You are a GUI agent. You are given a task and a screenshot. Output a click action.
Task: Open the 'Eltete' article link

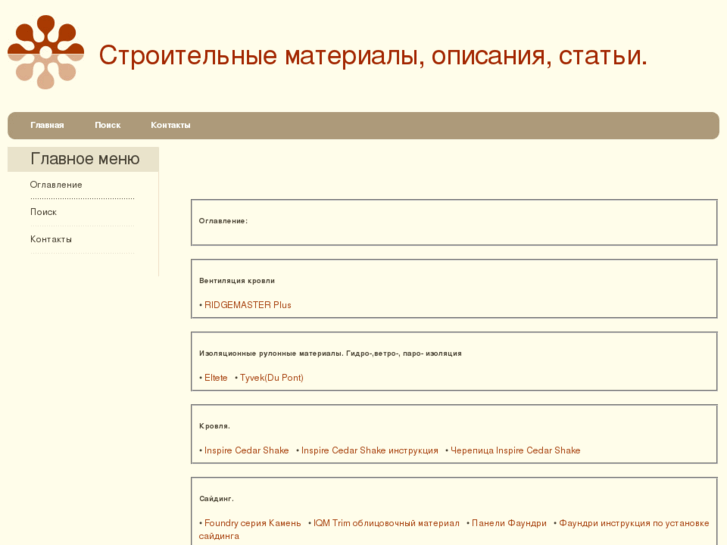click(216, 378)
